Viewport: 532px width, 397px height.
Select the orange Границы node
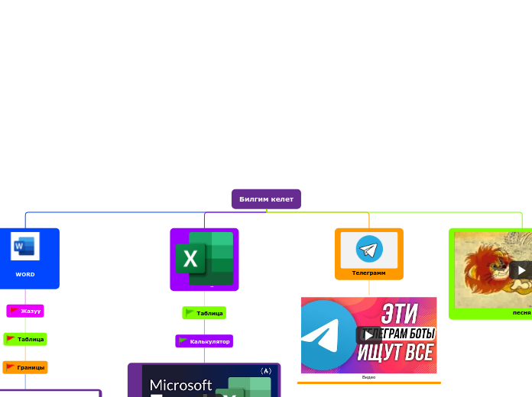25,367
